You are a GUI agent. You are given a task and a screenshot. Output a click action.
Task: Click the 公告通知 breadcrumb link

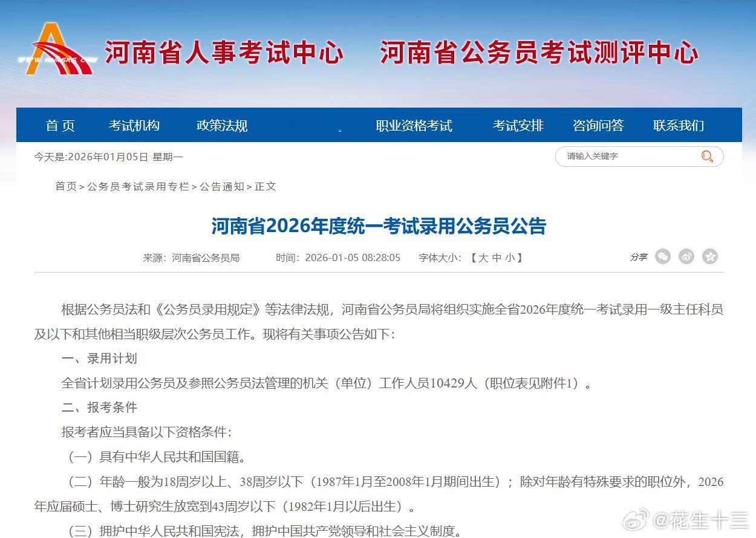[x=220, y=186]
